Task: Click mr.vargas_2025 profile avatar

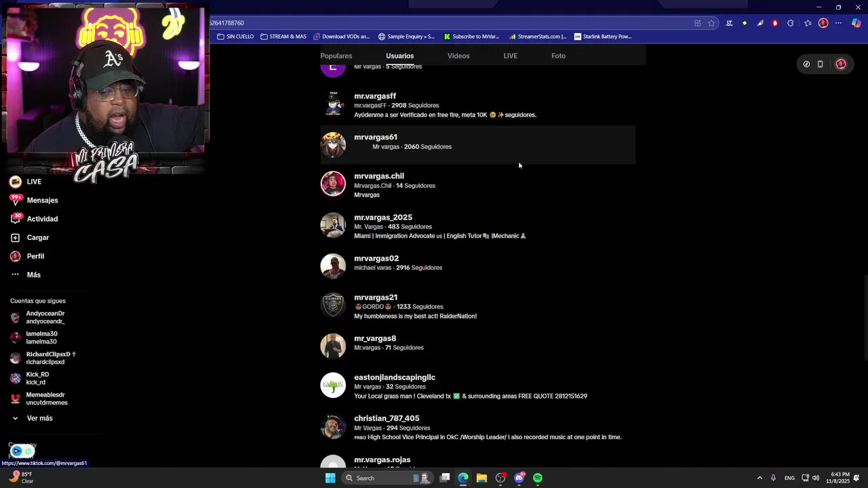Action: [x=333, y=226]
